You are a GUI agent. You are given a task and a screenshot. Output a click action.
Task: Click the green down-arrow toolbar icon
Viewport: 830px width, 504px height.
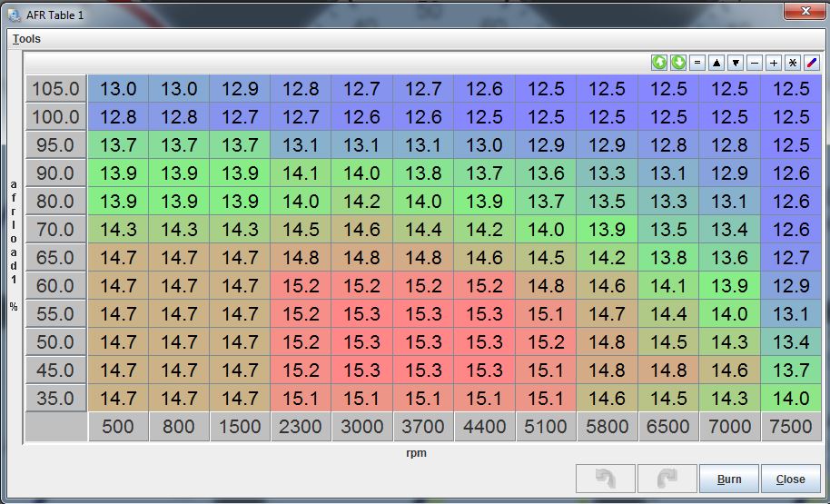678,63
